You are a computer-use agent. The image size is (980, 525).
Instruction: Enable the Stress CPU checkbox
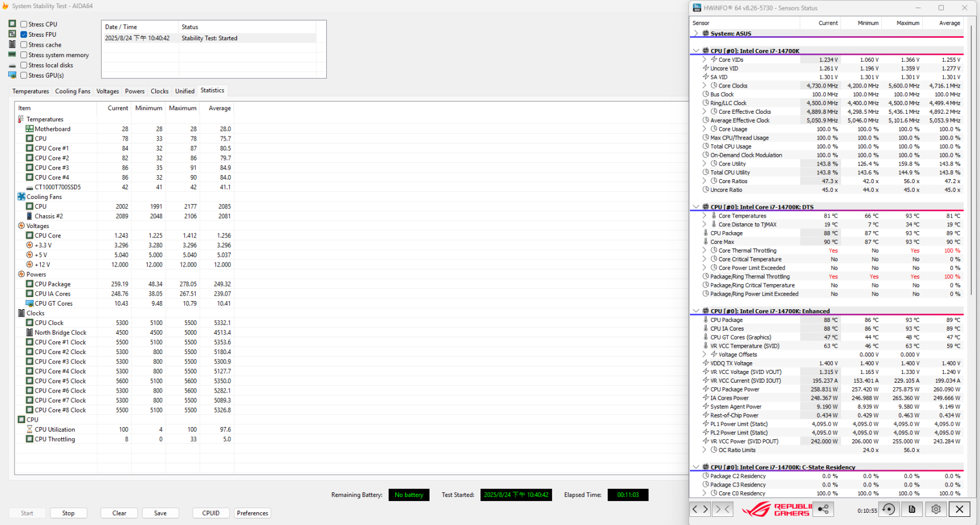coord(24,24)
